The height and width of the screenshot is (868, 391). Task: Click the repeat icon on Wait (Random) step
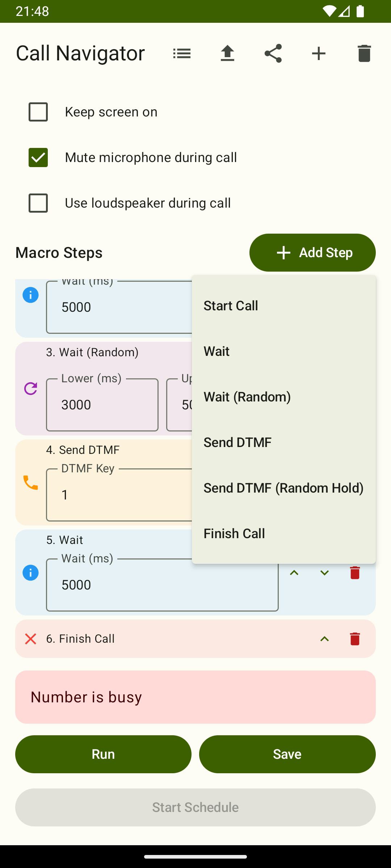(31, 388)
